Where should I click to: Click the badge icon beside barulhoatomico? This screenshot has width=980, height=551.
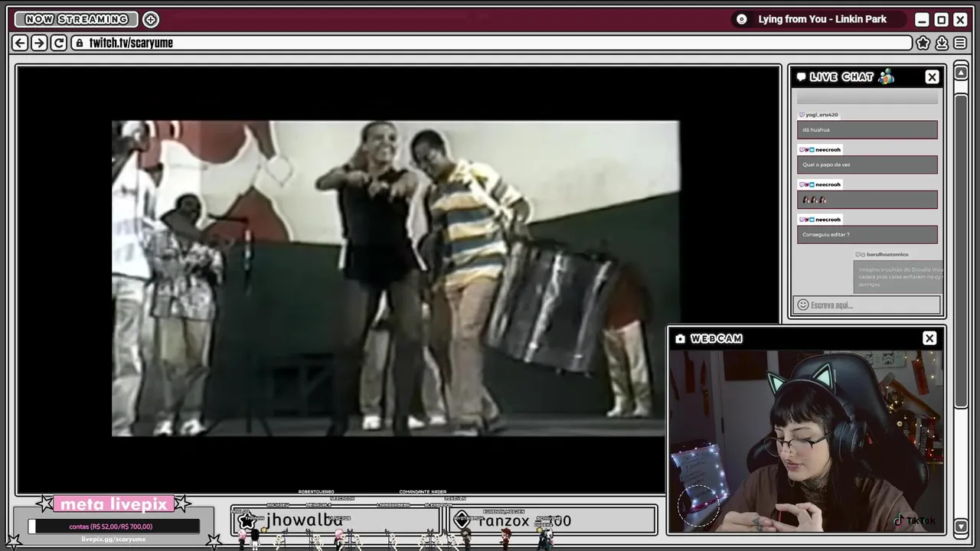click(860, 254)
